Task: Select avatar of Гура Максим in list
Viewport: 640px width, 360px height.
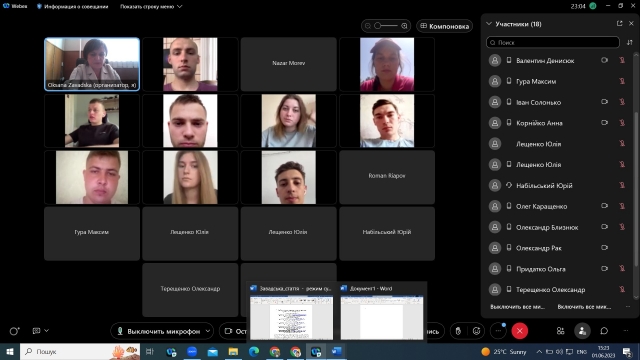Action: 495,81
